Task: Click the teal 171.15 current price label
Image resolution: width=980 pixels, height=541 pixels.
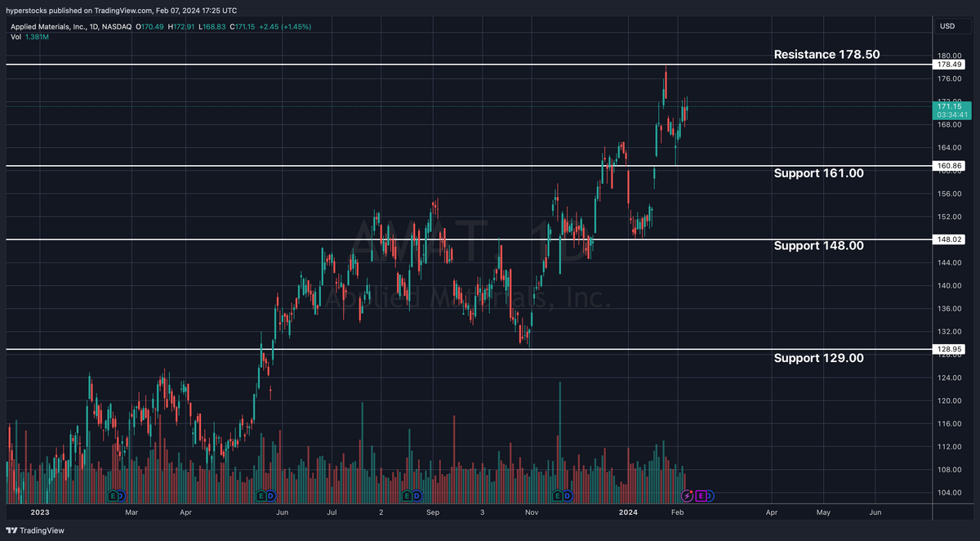Action: (949, 105)
